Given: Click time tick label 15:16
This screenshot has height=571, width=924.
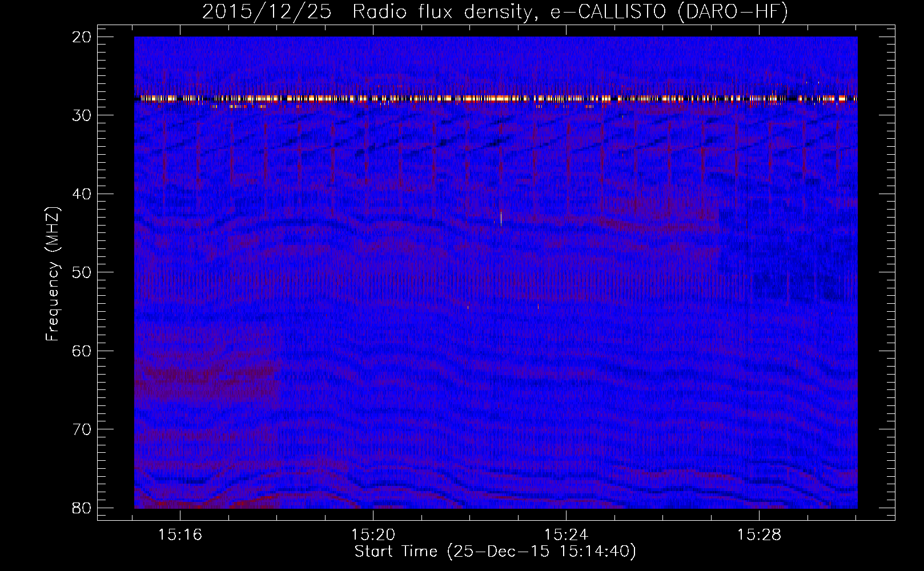Looking at the screenshot, I should pyautogui.click(x=180, y=535).
